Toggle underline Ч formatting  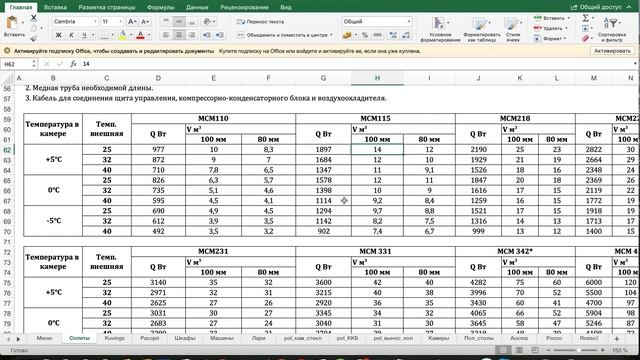tap(84, 35)
